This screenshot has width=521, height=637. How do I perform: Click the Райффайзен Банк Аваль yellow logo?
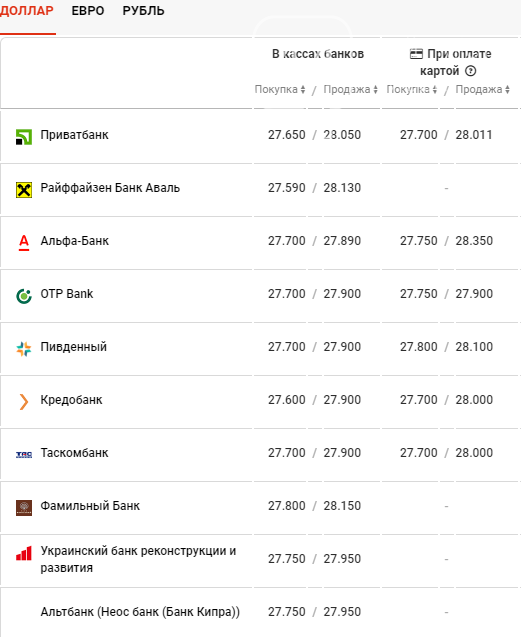pos(24,190)
